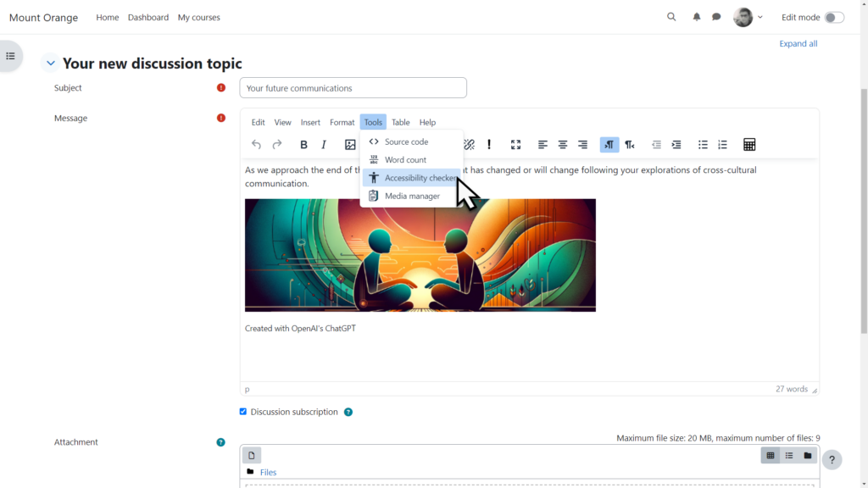Toggle Edit mode switch
Viewport: 868px width, 488px height.
tap(834, 17)
